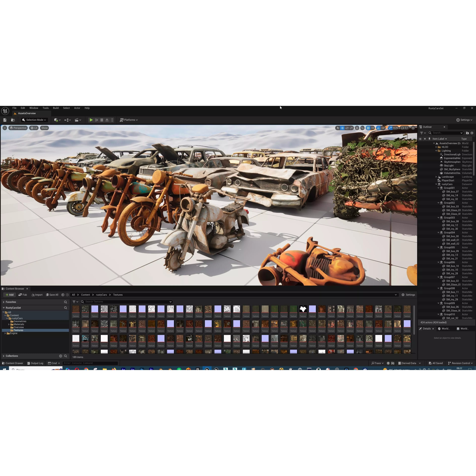
Task: Switch to the Details panel tab
Action: pyautogui.click(x=427, y=329)
